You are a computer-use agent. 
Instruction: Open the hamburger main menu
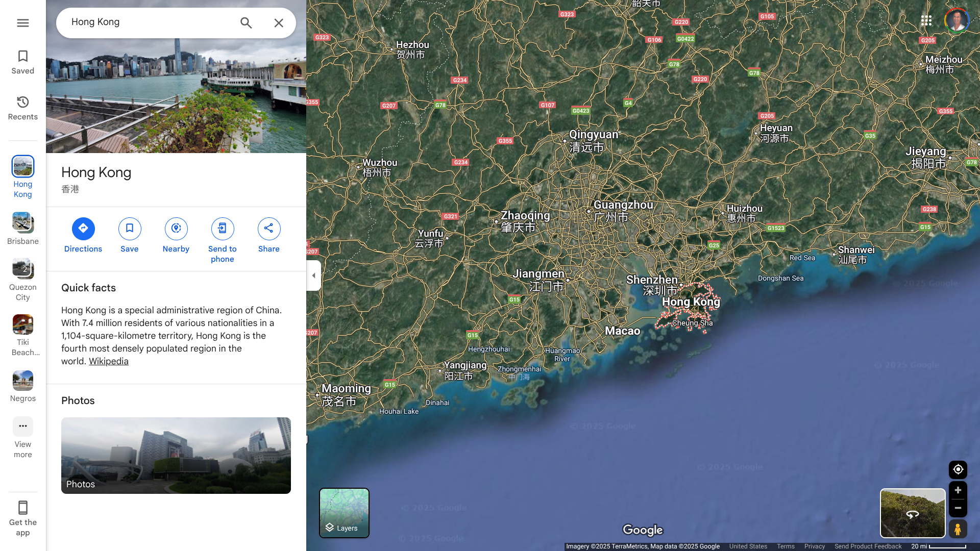(x=22, y=23)
